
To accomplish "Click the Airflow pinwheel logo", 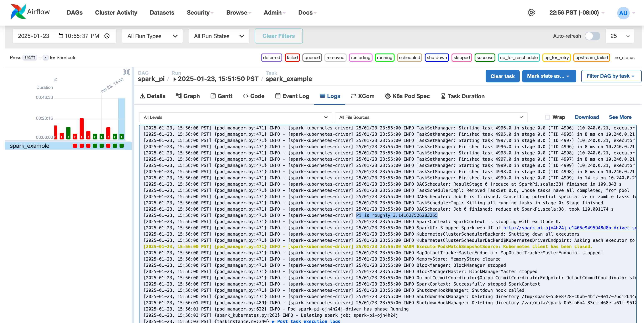I will [18, 12].
